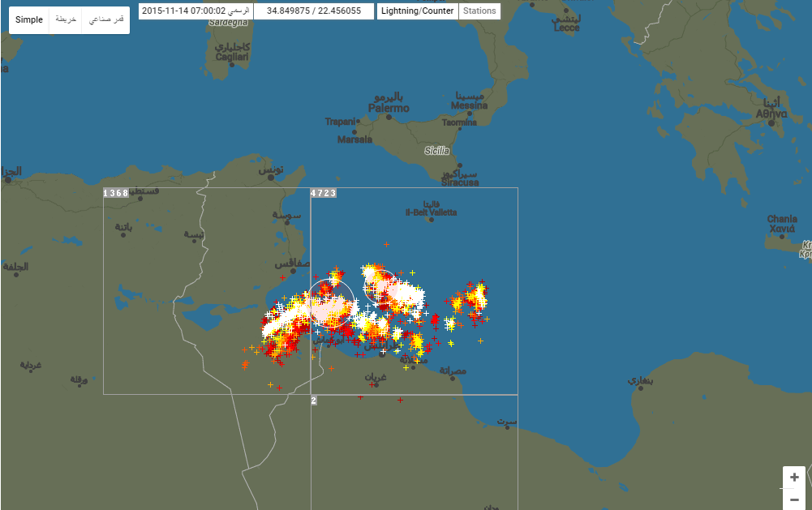Image resolution: width=812 pixels, height=510 pixels.
Task: Click the 4723 strike counter label
Action: (x=323, y=193)
